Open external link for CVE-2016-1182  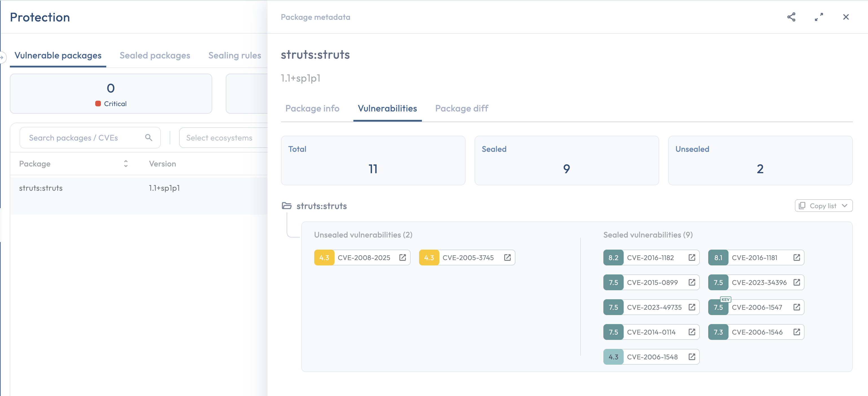(x=692, y=258)
